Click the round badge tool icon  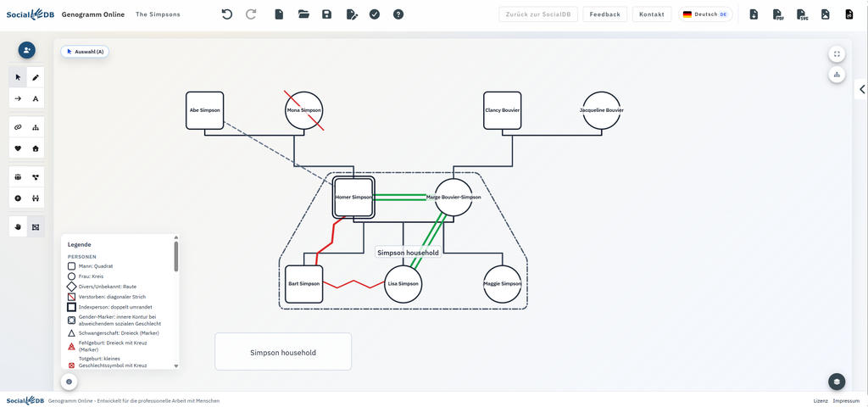pyautogui.click(x=18, y=198)
